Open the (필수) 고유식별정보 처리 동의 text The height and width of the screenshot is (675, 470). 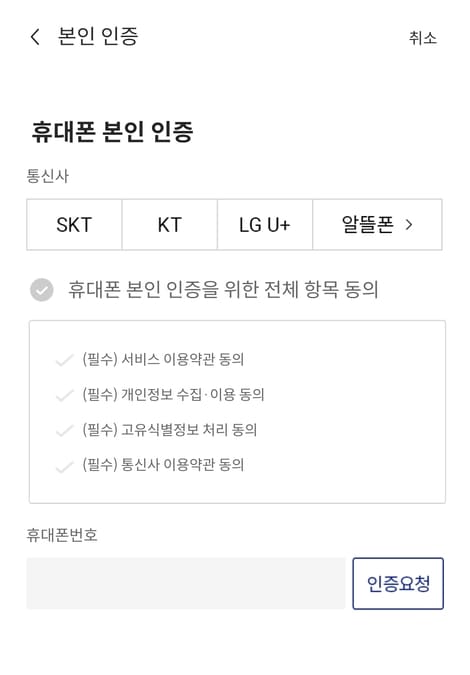click(170, 430)
